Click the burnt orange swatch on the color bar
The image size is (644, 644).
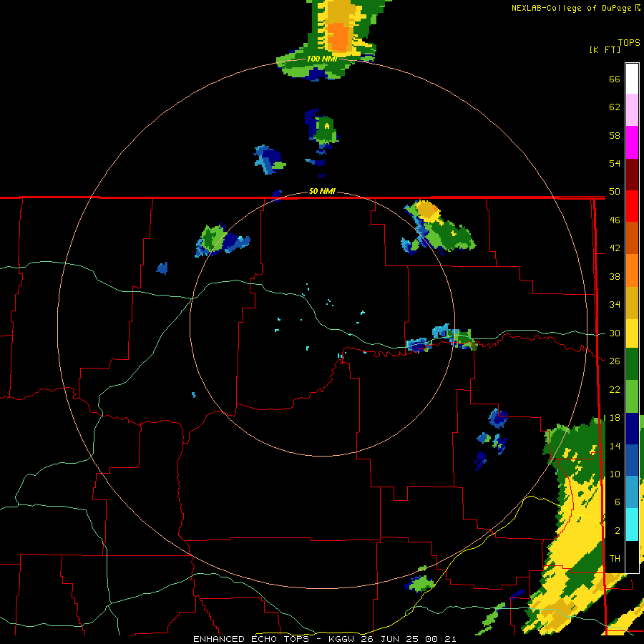coord(632,238)
